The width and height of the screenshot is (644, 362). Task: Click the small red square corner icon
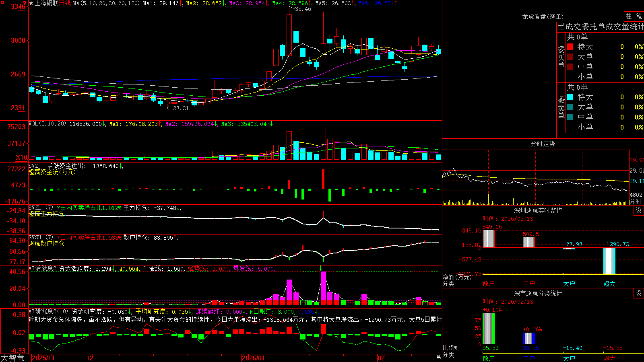click(3, 3)
